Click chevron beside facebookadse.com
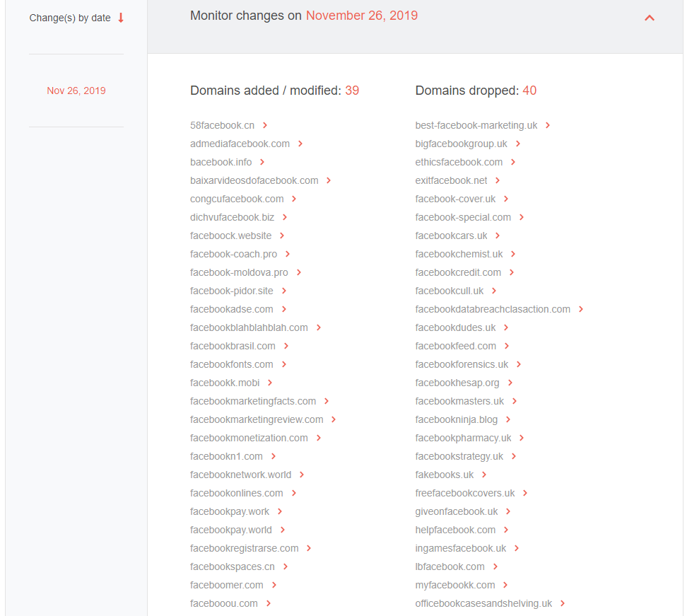Image resolution: width=692 pixels, height=616 pixels. [x=283, y=309]
